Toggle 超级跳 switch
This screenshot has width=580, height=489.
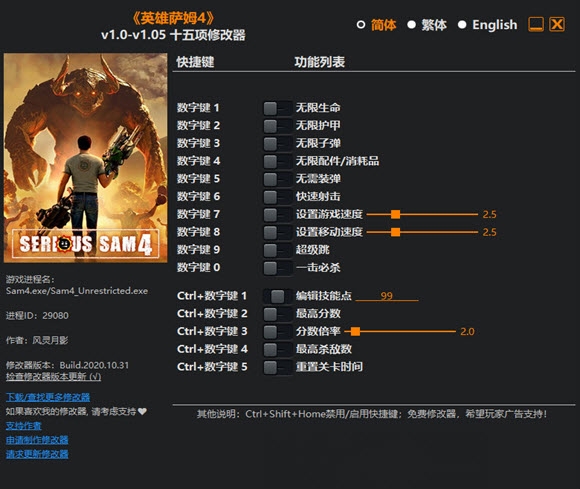coord(277,250)
